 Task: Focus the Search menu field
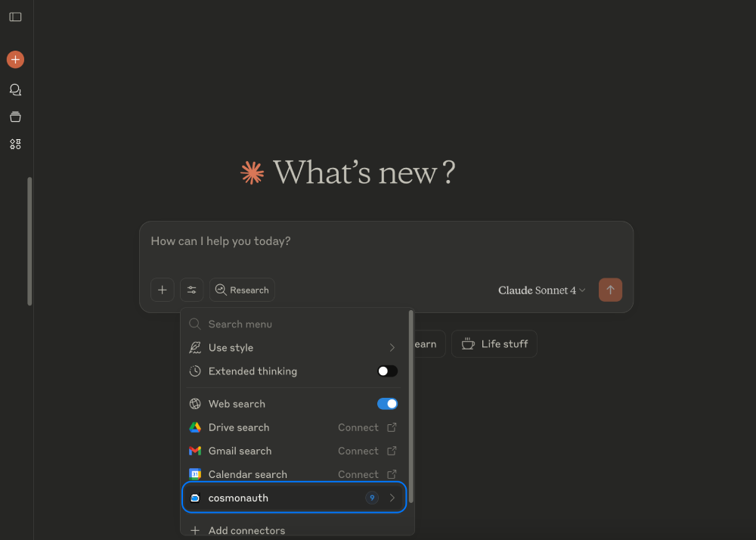click(x=293, y=324)
